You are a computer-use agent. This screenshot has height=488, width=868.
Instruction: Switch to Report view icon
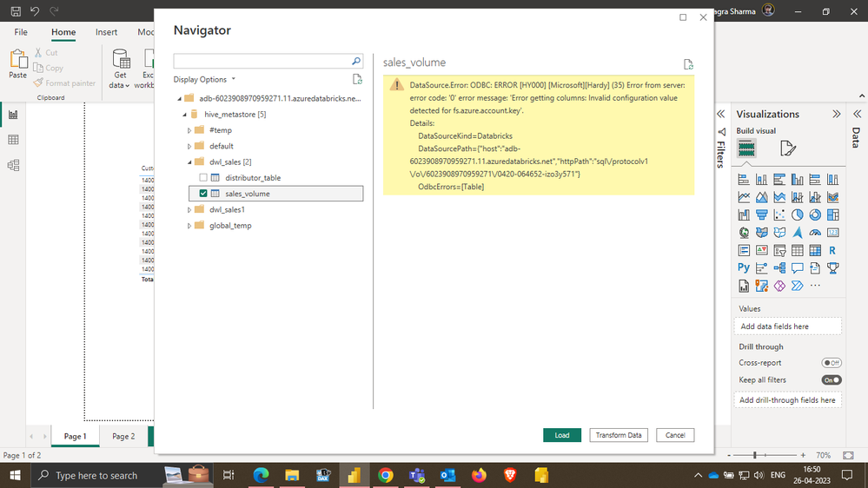[x=13, y=115]
